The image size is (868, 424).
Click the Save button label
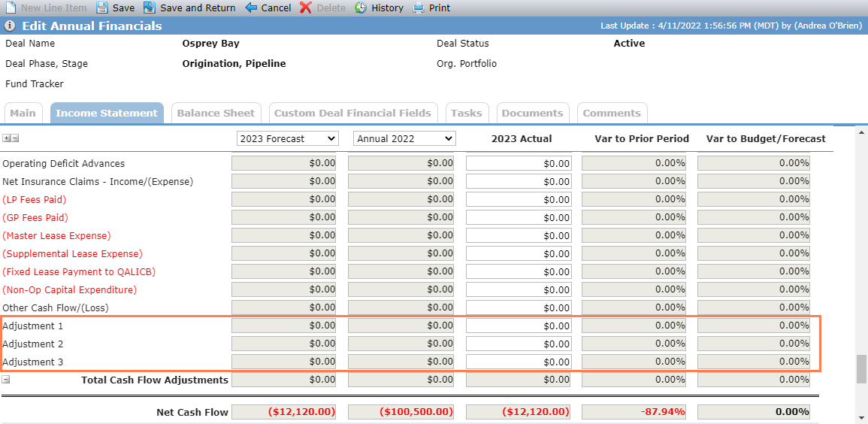point(123,8)
